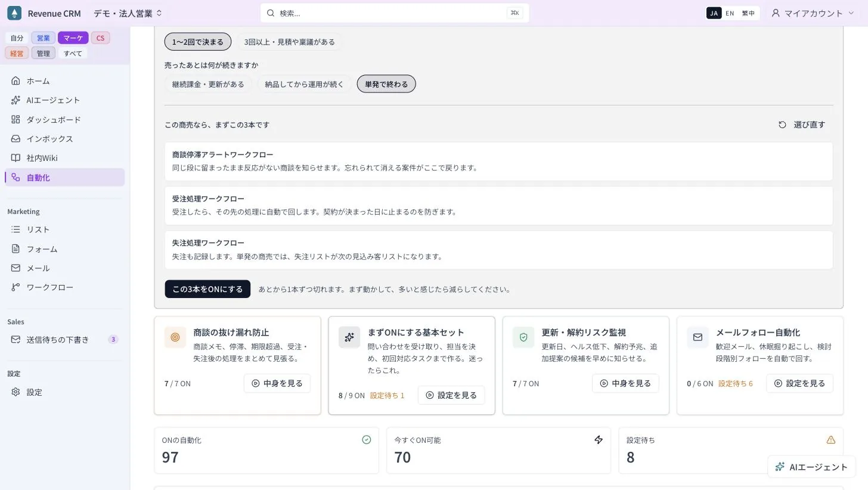Image resolution: width=868 pixels, height=490 pixels.
Task: Click 中身を見る on 更新・解約リスク監視 card
Action: 625,383
